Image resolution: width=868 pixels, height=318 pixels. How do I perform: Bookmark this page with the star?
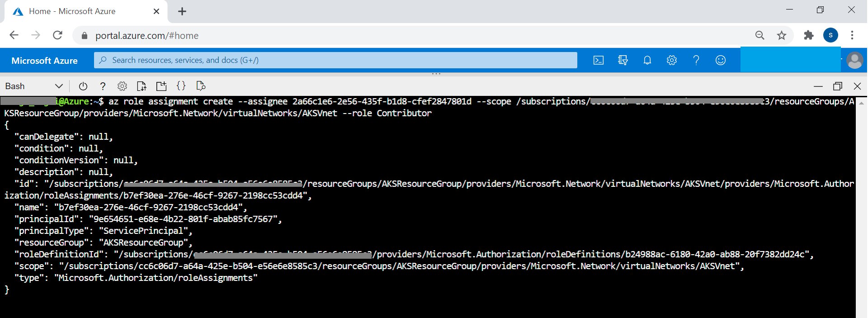click(x=782, y=35)
